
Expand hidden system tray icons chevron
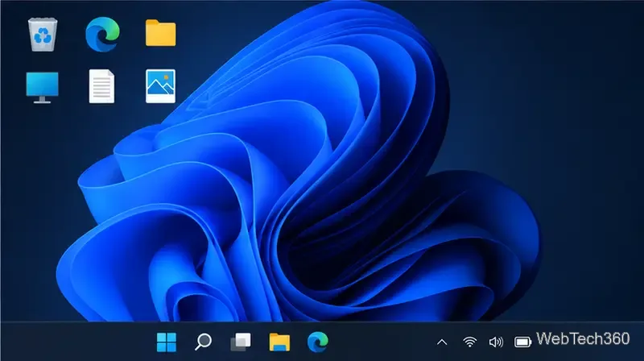tap(442, 342)
